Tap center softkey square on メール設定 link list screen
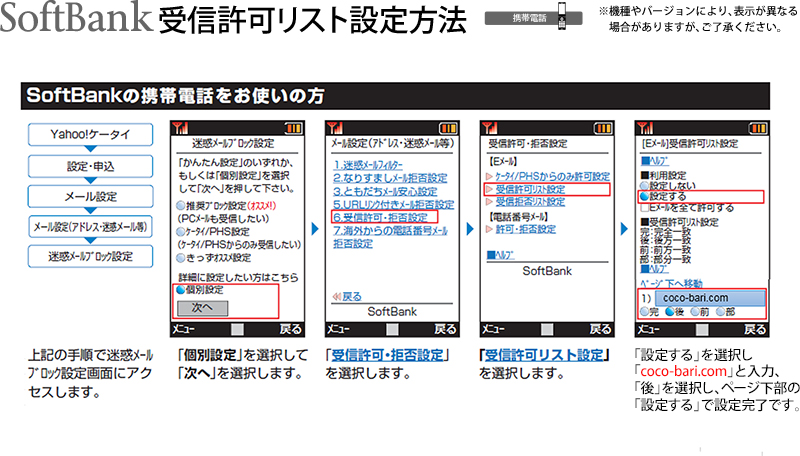800x456 pixels. (x=392, y=330)
